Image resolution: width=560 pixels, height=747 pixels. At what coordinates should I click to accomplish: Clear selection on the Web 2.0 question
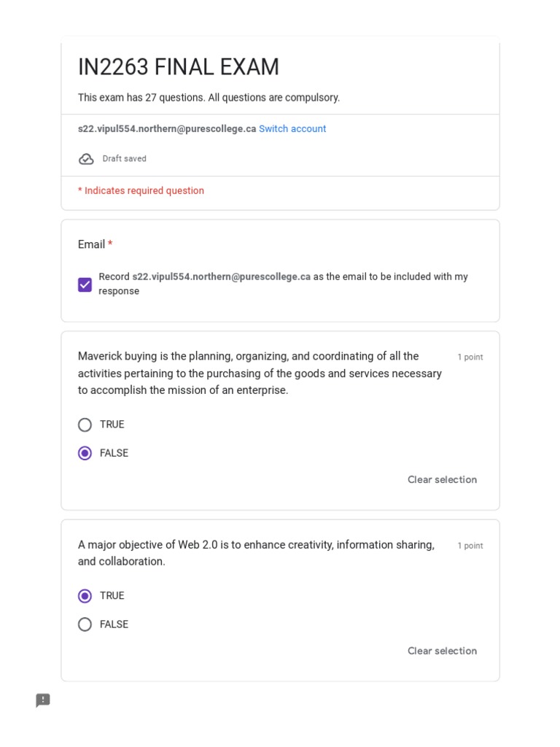(x=442, y=651)
